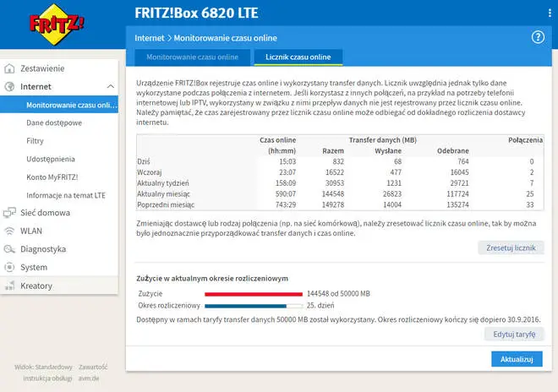Click the Sieć domowa network icon
The height and width of the screenshot is (392, 558).
[9, 213]
